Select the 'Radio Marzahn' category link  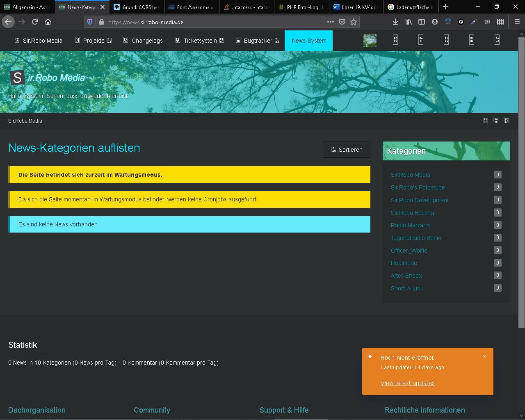tap(410, 225)
